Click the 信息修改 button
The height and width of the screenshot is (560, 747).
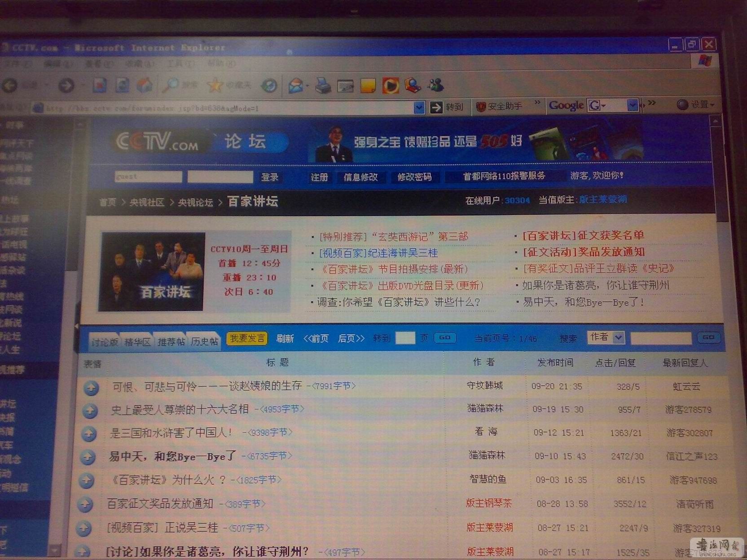click(360, 177)
